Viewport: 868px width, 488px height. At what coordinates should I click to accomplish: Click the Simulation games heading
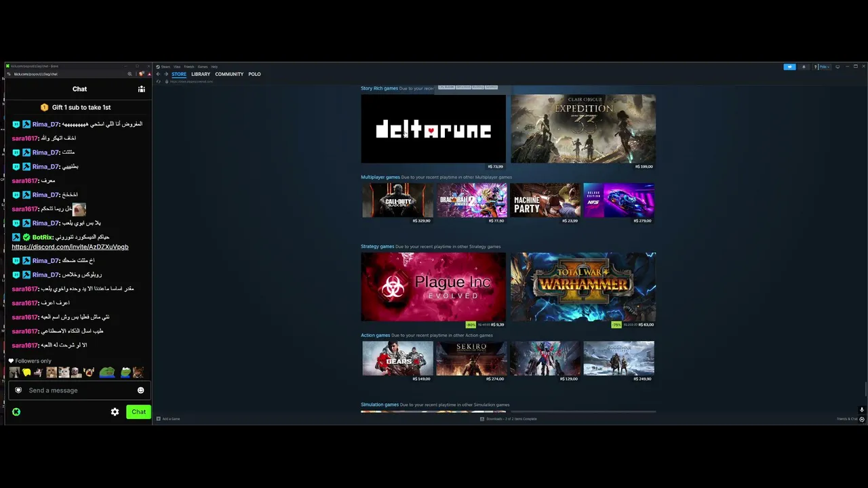380,405
